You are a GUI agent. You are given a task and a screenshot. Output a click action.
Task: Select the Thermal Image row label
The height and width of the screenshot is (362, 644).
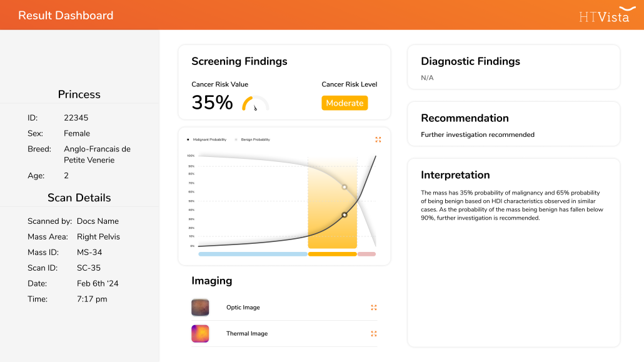(247, 334)
